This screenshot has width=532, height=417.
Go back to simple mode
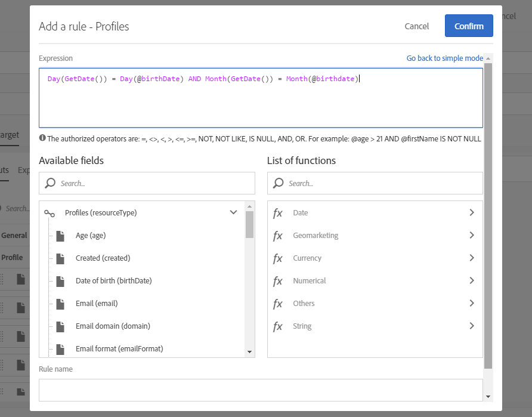[444, 58]
